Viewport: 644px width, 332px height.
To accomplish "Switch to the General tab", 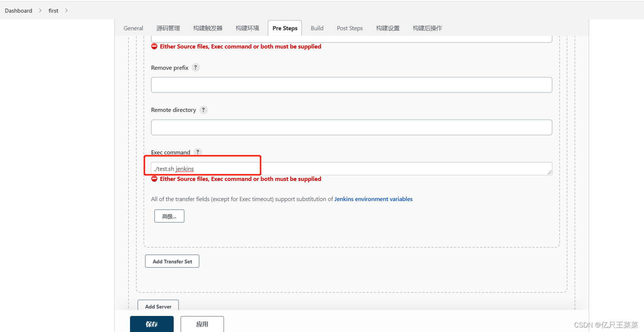I will pyautogui.click(x=133, y=28).
